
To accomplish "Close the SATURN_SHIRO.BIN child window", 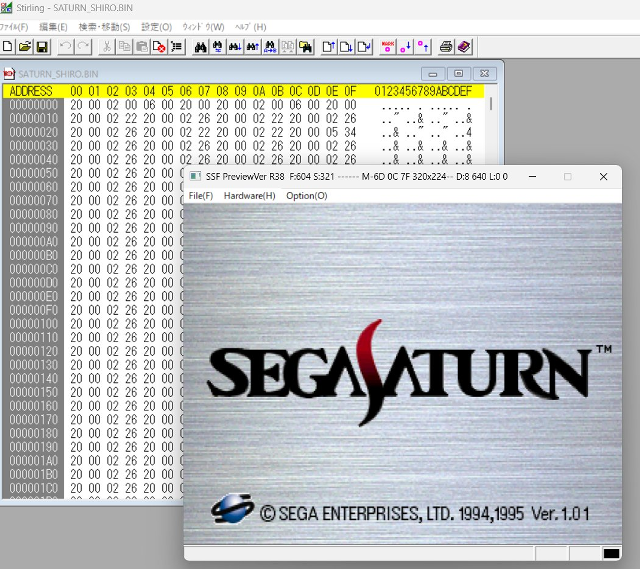I will (484, 74).
